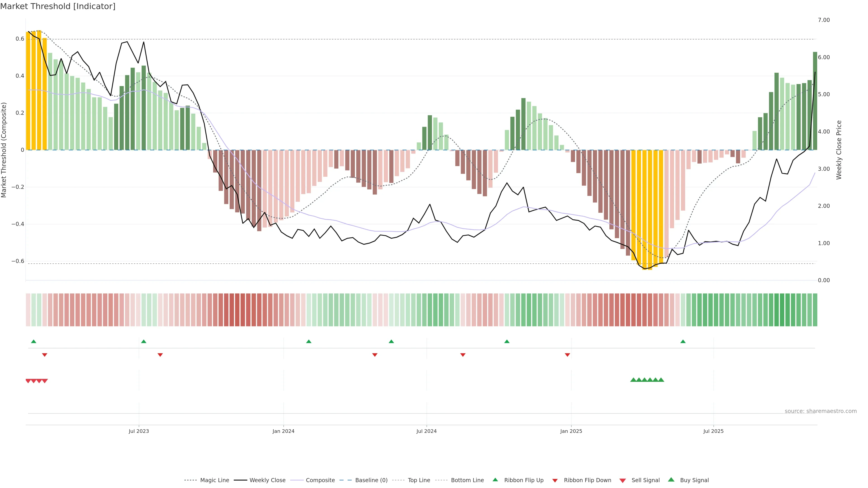Click the Market Threshold [Indicator] chart title
Screen dimensions: 868x488
click(58, 6)
